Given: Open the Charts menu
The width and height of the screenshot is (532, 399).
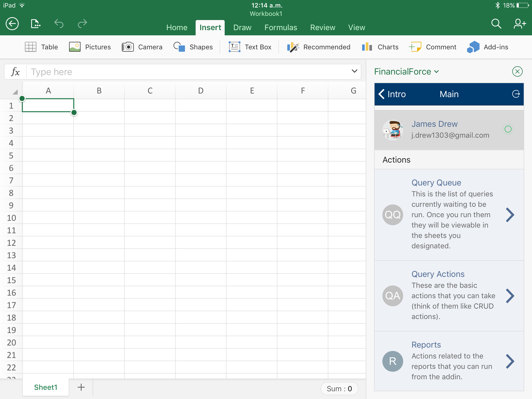Looking at the screenshot, I should point(380,47).
